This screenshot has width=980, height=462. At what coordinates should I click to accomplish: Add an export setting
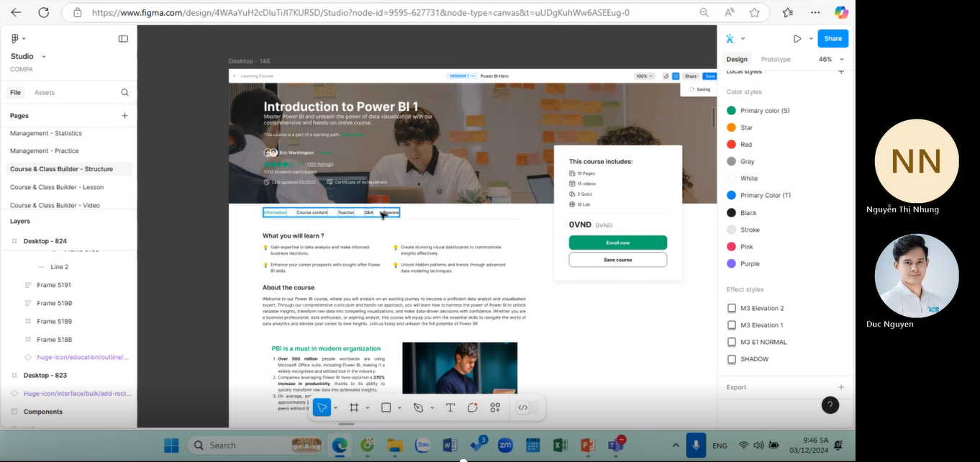tap(841, 387)
